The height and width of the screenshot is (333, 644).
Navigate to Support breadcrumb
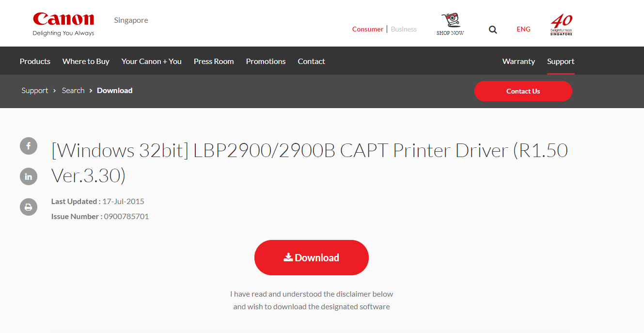(35, 91)
